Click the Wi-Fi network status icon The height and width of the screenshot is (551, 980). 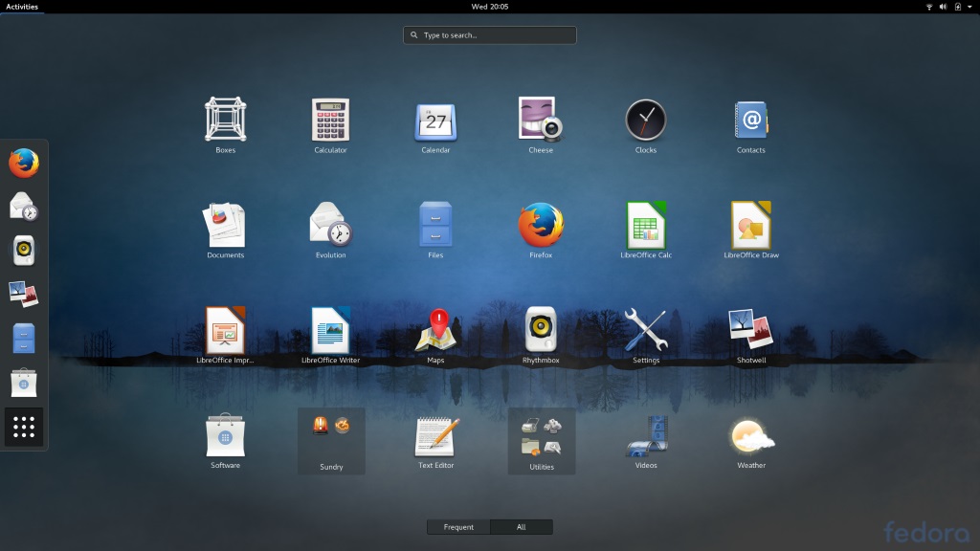point(929,7)
